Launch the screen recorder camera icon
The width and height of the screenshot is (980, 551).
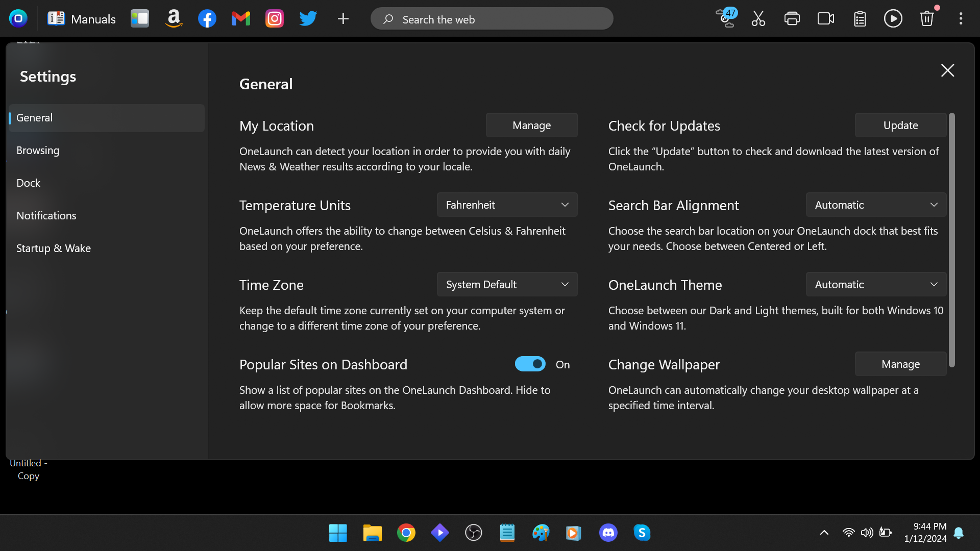click(825, 18)
